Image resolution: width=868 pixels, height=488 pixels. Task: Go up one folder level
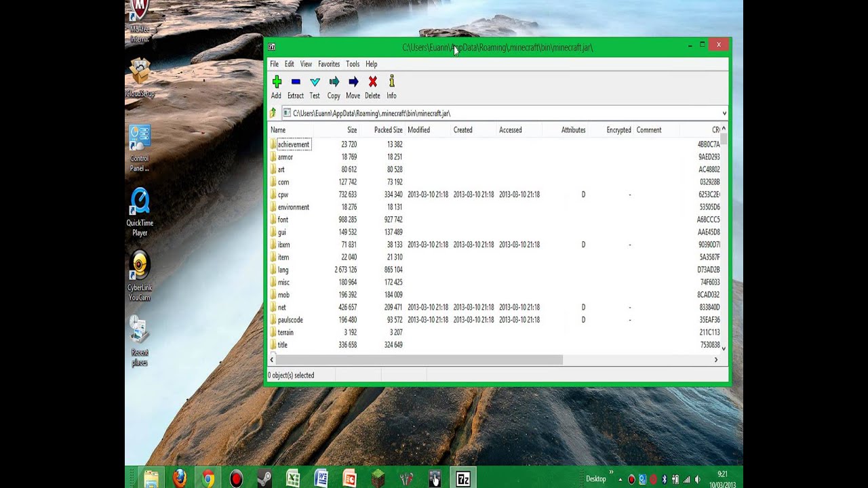pyautogui.click(x=273, y=113)
